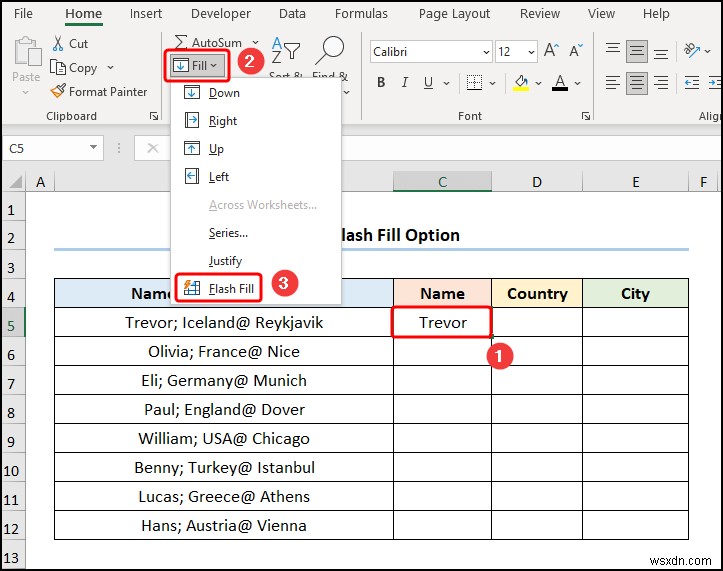723x571 pixels.
Task: Switch to the Page Layout tab
Action: tap(454, 14)
